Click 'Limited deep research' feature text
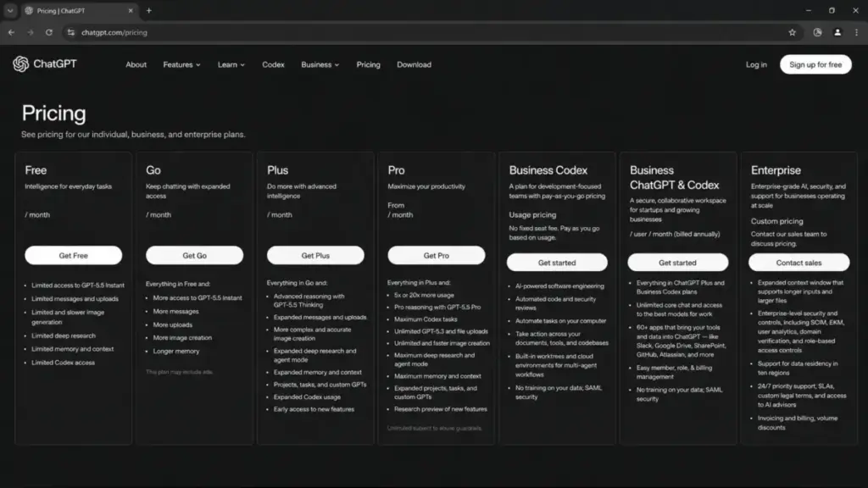This screenshot has height=488, width=868. point(64,335)
